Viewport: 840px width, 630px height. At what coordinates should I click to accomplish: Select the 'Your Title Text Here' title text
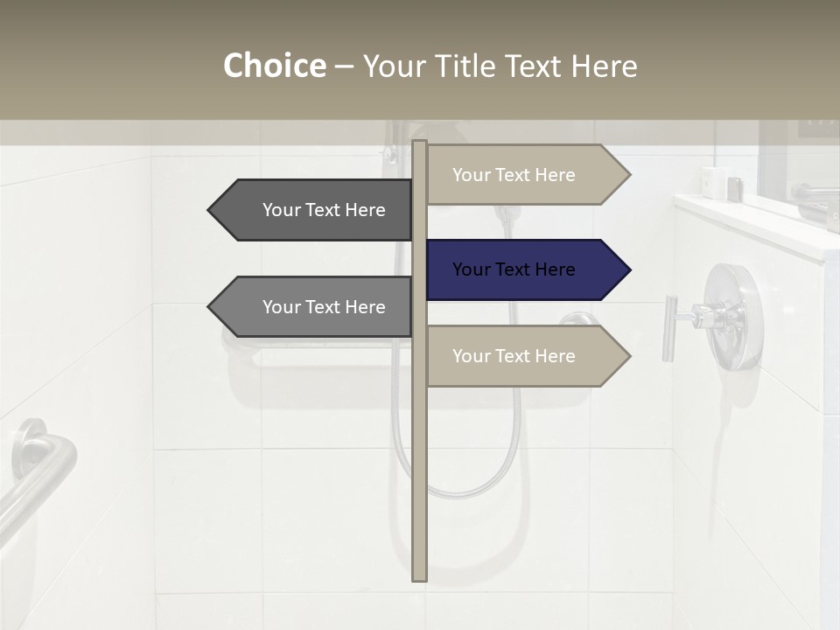[x=500, y=66]
